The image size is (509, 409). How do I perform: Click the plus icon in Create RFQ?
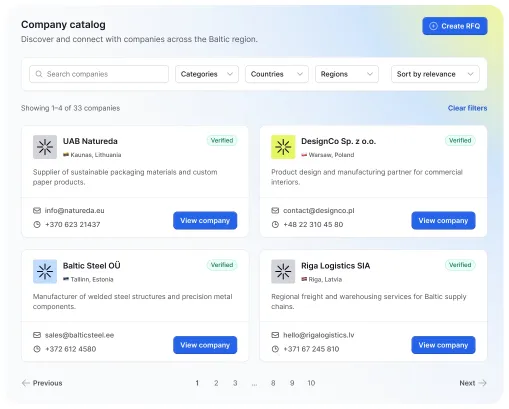[433, 26]
